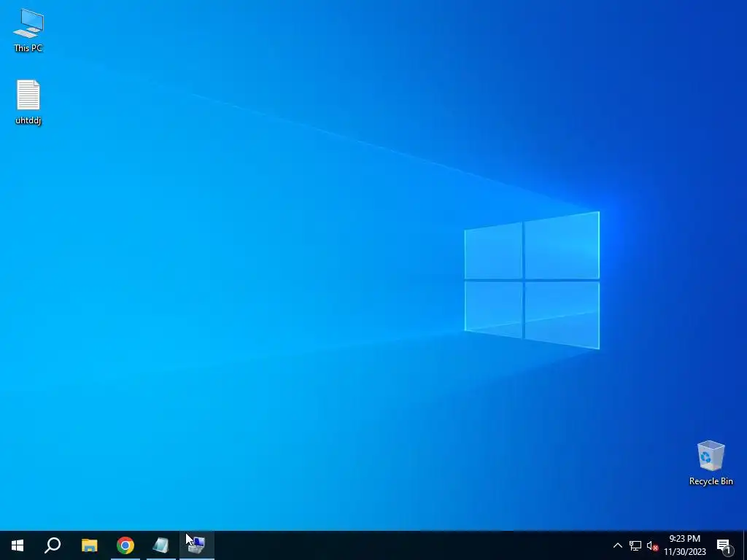Open the Action Center notifications icon
The width and height of the screenshot is (747, 560).
[724, 545]
